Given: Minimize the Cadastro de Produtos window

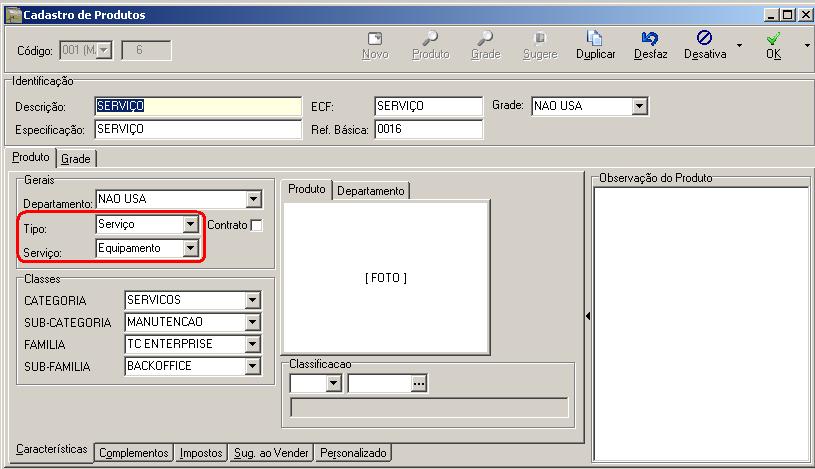Looking at the screenshot, I should (x=771, y=15).
